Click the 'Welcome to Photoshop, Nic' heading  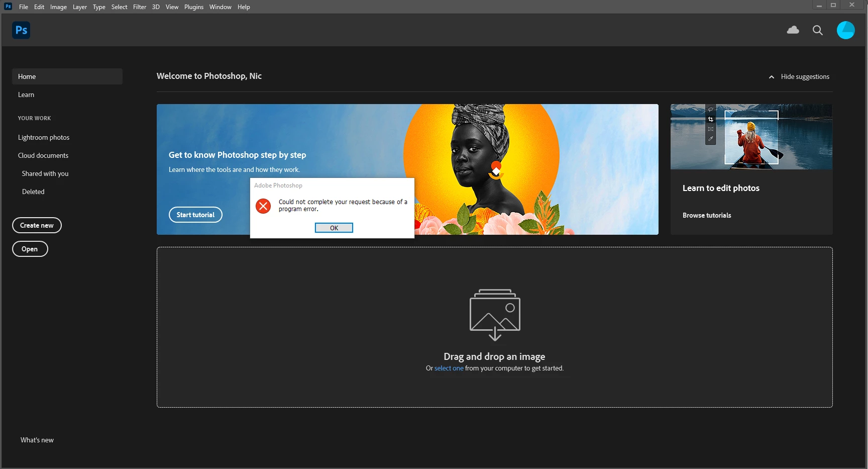[209, 76]
